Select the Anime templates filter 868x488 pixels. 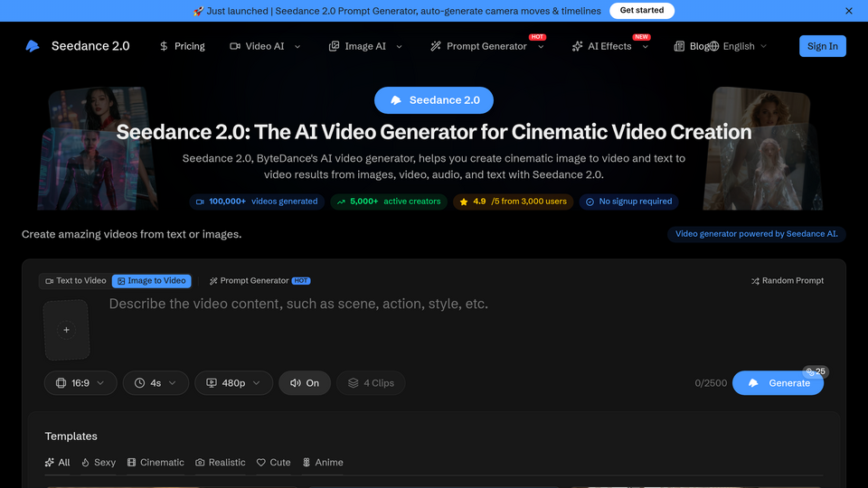coord(323,463)
